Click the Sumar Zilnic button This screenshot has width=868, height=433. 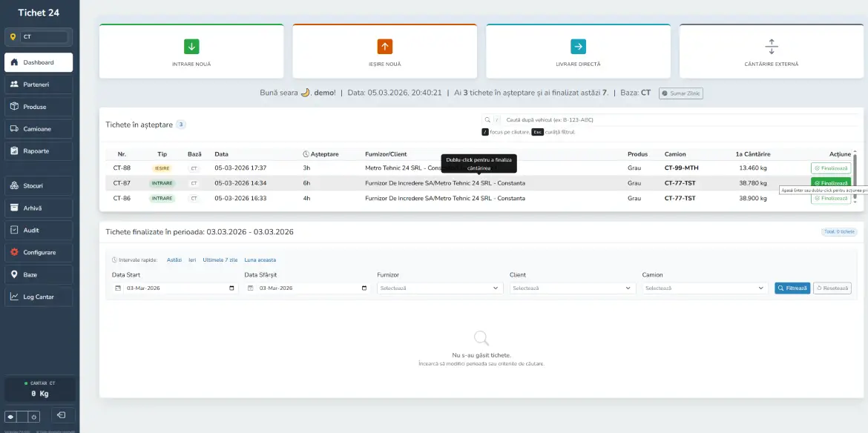(x=680, y=93)
